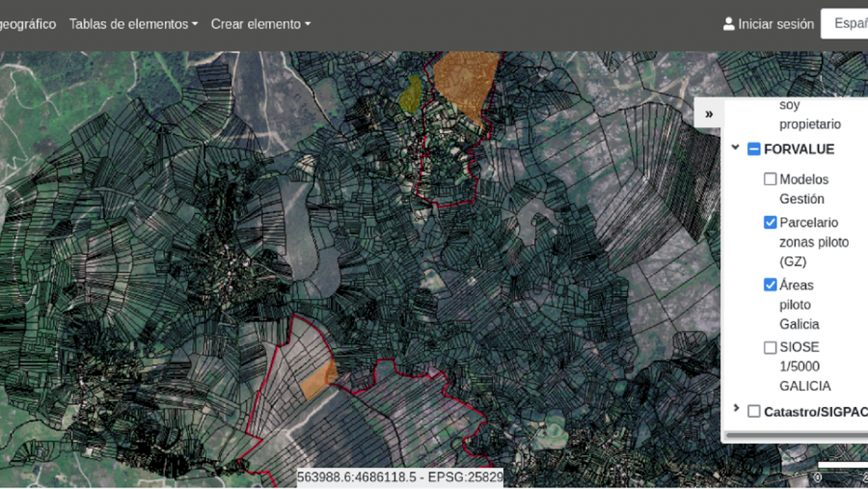Disable the Áreas piloto Galicia layer
The image size is (868, 489).
770,285
